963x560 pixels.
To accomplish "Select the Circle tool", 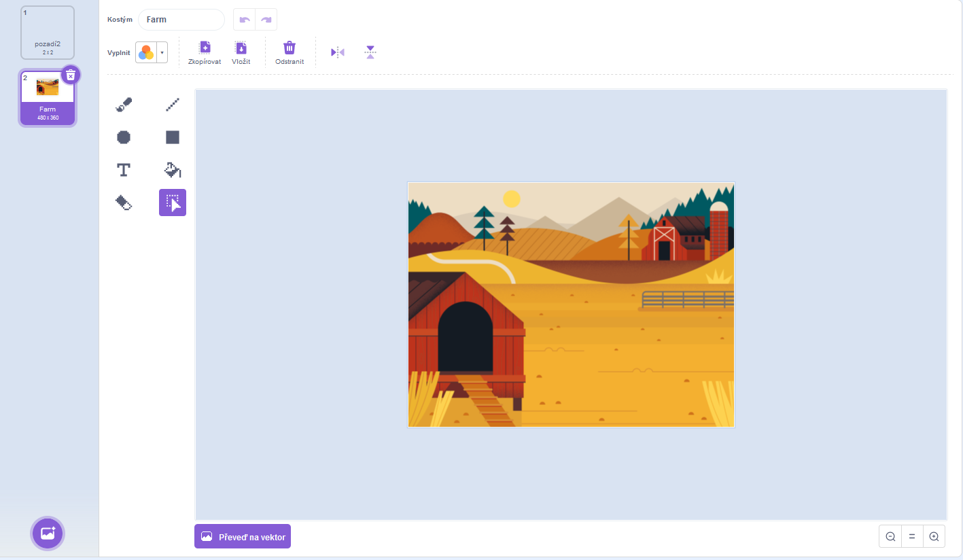I will coord(124,137).
